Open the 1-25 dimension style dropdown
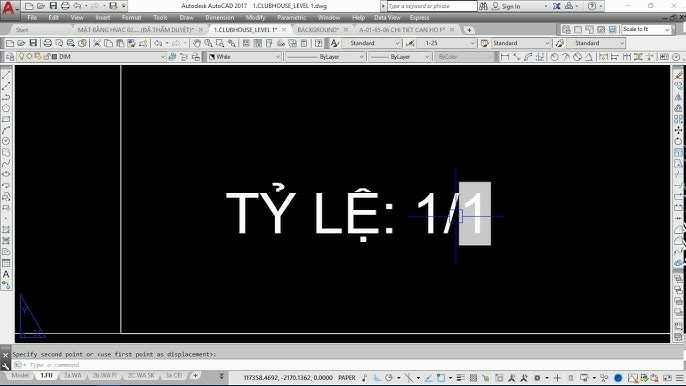 coord(472,43)
